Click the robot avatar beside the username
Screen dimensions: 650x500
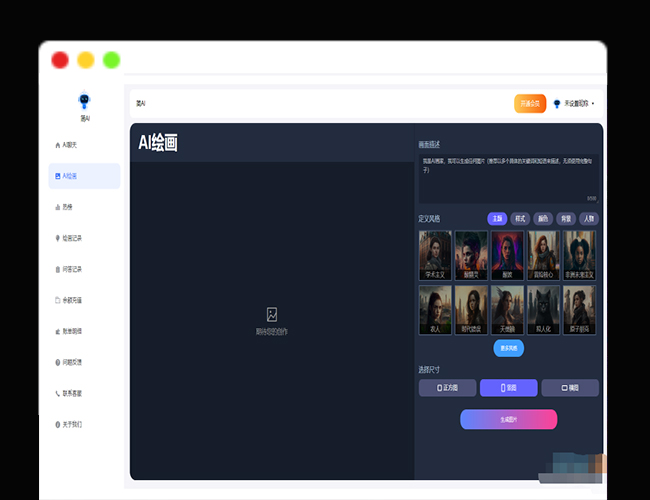[557, 104]
